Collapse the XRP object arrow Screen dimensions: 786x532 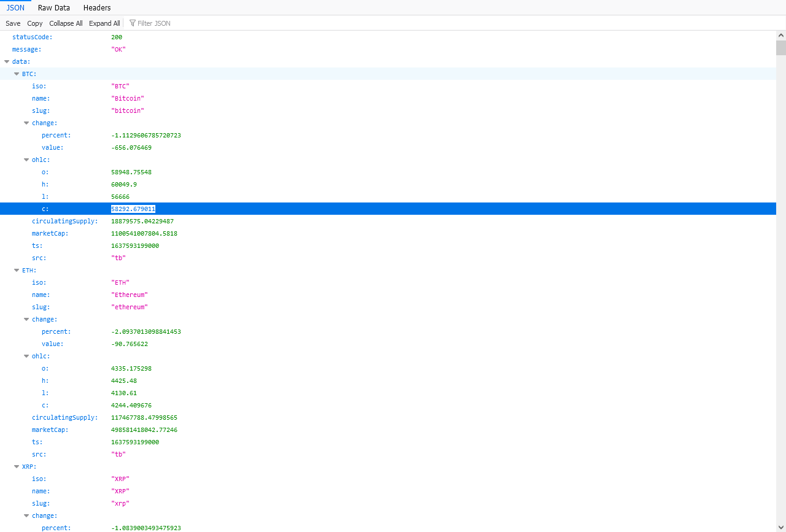tap(17, 466)
